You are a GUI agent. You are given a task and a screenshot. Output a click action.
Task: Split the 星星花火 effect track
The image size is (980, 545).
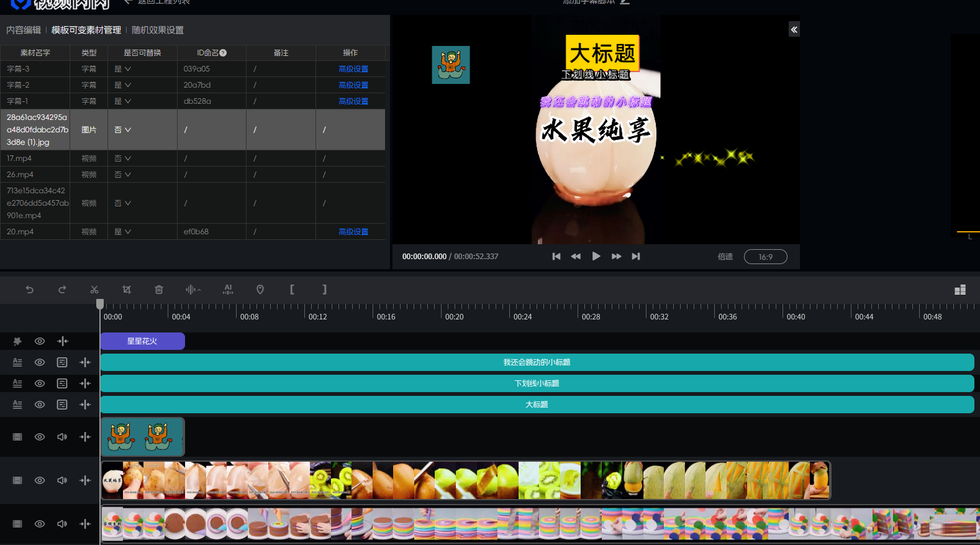(x=63, y=341)
